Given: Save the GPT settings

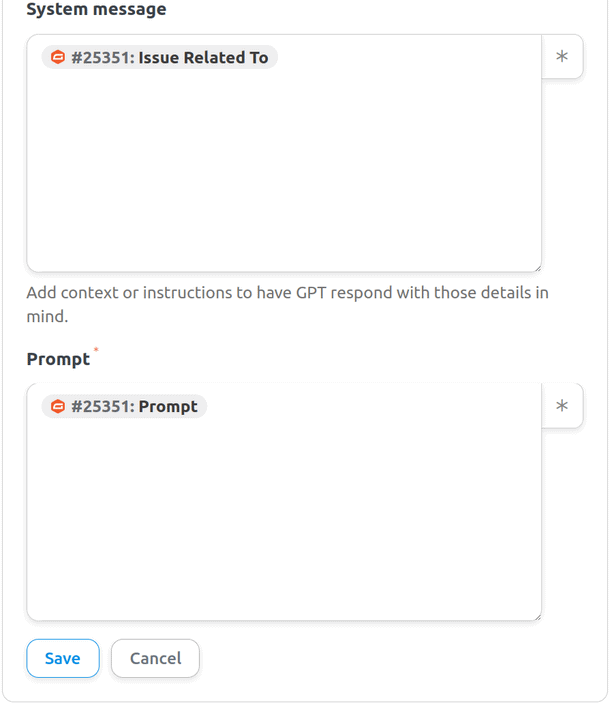Looking at the screenshot, I should click(62, 658).
